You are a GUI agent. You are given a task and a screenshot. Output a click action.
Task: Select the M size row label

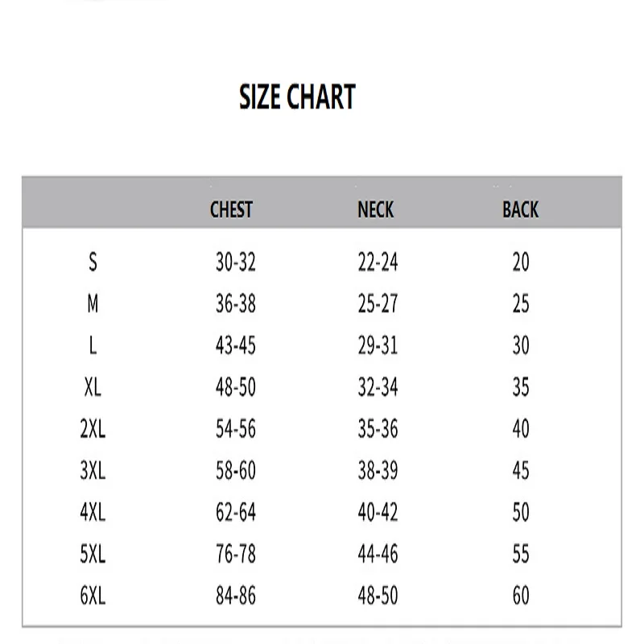pos(93,303)
